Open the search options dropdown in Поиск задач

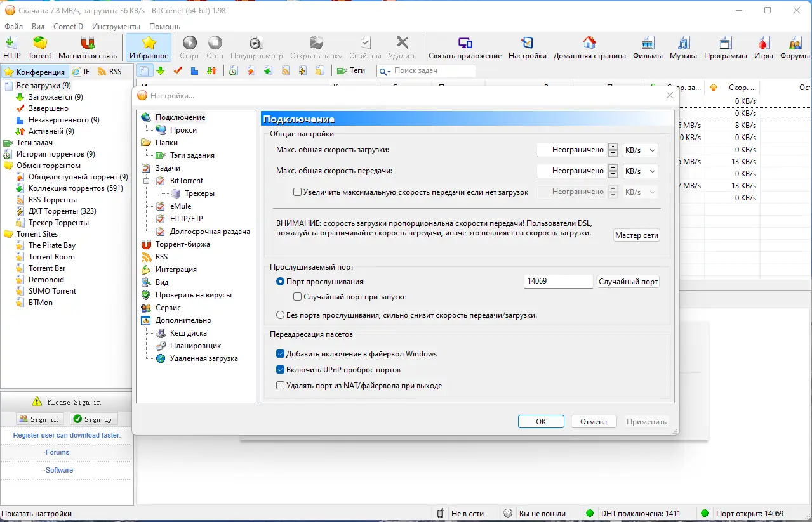(x=385, y=71)
